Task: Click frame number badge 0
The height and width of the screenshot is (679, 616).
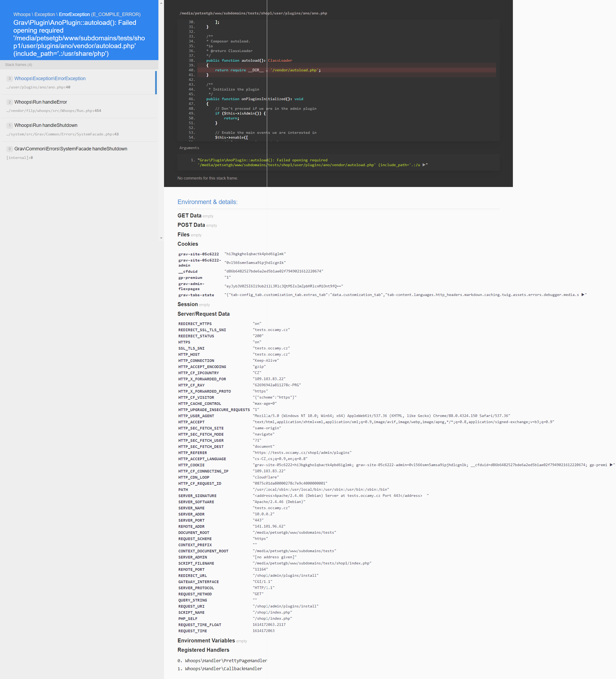Action: click(x=9, y=149)
